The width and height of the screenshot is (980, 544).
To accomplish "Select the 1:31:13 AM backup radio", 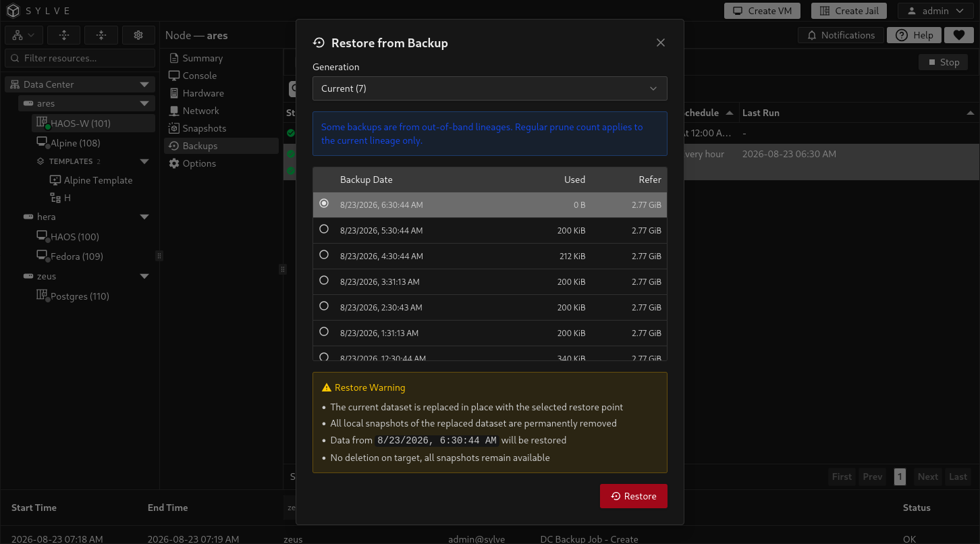I will pos(324,332).
